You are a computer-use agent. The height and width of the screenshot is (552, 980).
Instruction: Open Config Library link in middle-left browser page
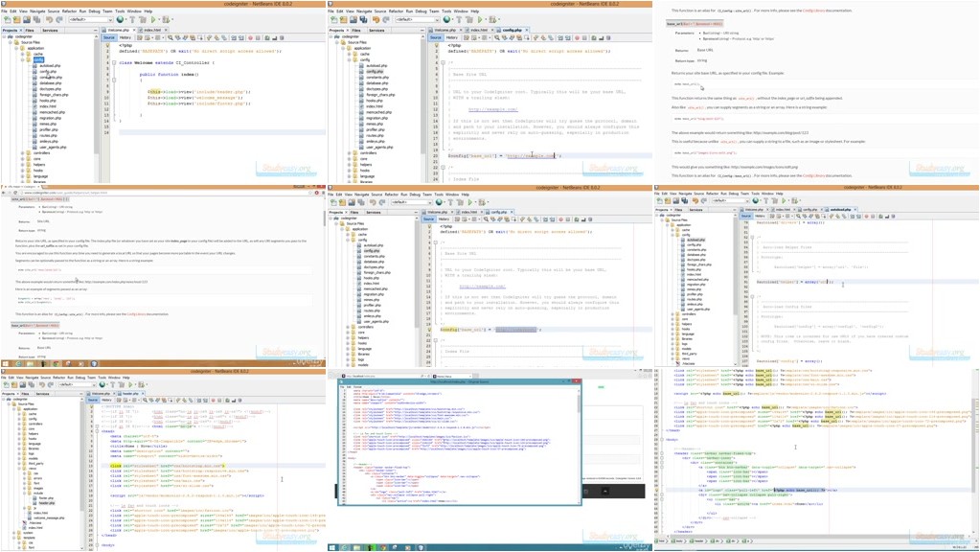tap(136, 313)
